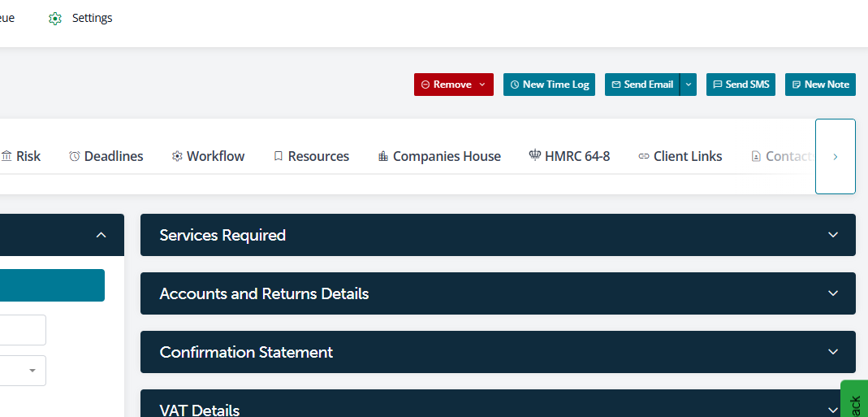Open the Send Email dropdown arrow
868x417 pixels.
(x=689, y=85)
